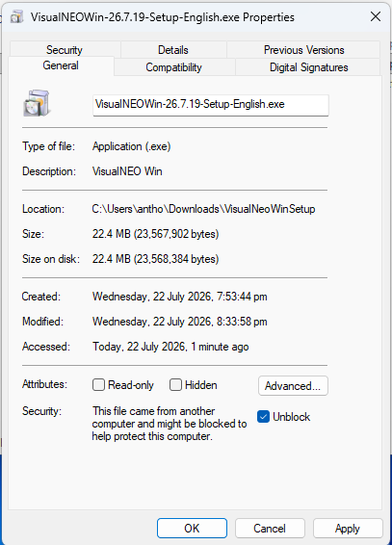This screenshot has width=392, height=545.
Task: Select the General tab
Action: (61, 65)
